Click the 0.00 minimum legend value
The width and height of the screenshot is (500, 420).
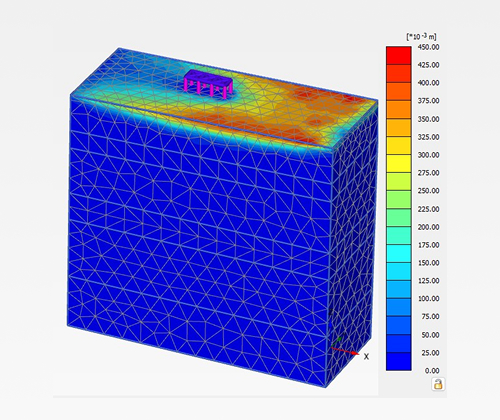pyautogui.click(x=432, y=371)
